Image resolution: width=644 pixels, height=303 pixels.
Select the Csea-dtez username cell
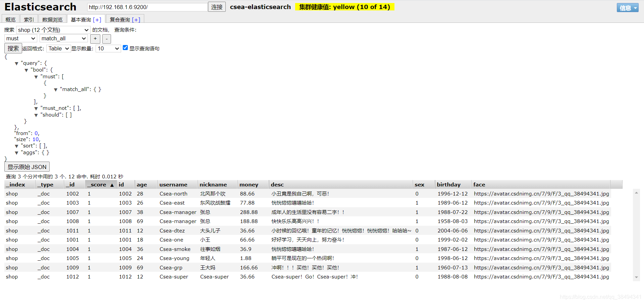click(172, 231)
